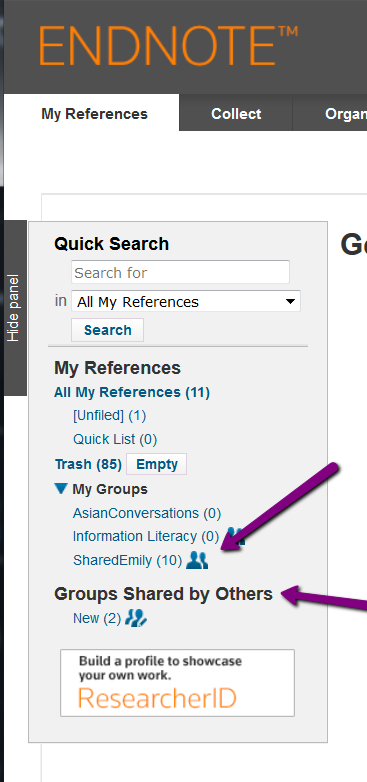The width and height of the screenshot is (367, 782).
Task: Click the ResearcherID profile banner
Action: [x=178, y=683]
